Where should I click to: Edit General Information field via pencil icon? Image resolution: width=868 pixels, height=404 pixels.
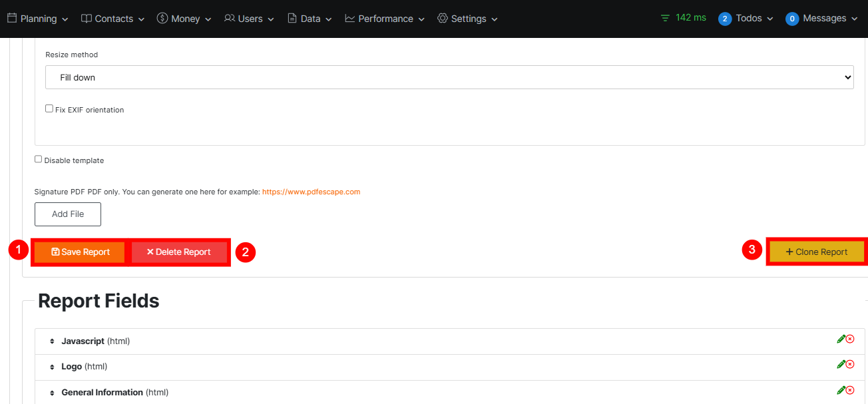coord(841,390)
